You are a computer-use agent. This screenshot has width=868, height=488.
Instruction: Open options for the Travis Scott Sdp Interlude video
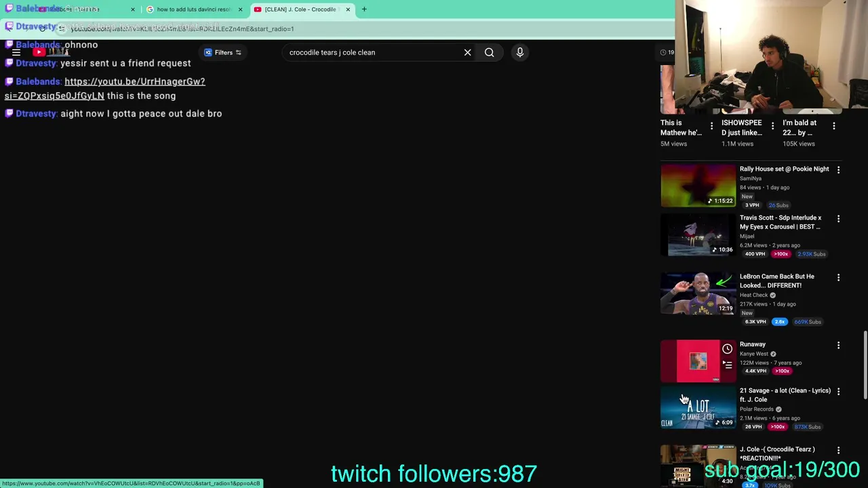click(838, 219)
